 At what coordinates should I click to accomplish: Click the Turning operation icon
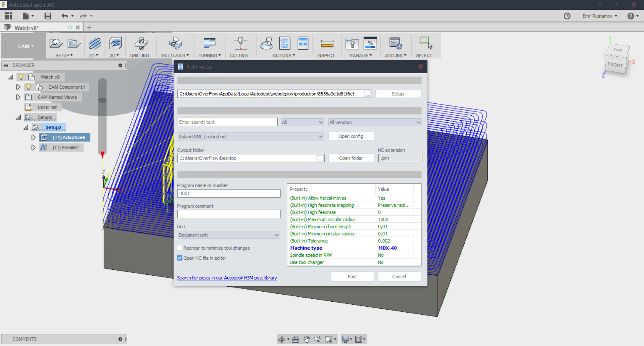pos(210,44)
